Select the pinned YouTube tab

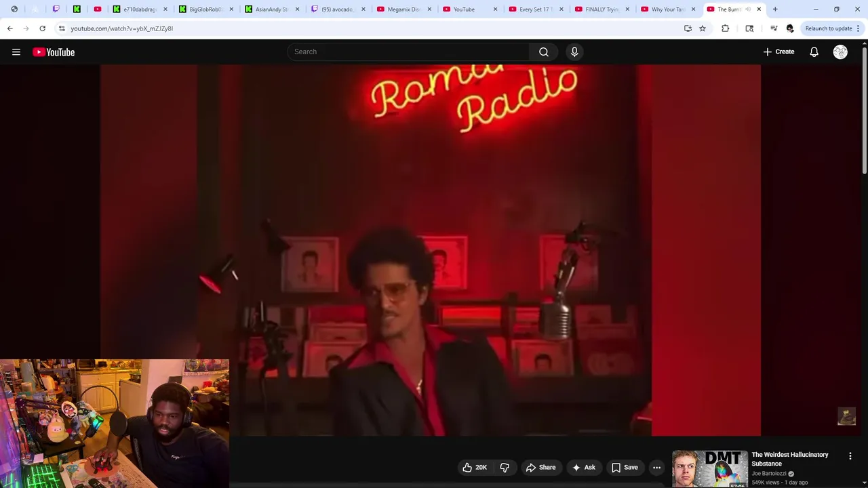[x=98, y=9]
